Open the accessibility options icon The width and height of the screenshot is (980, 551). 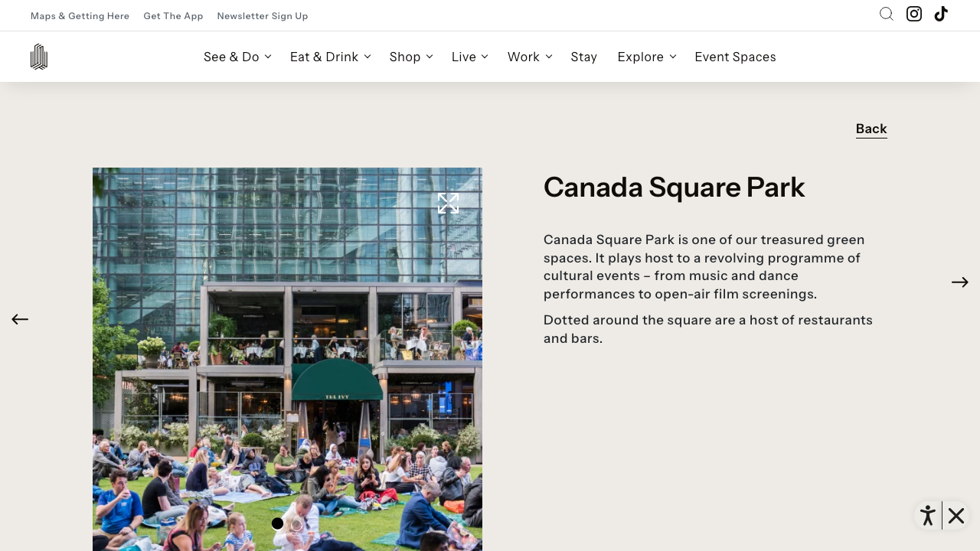coord(927,516)
